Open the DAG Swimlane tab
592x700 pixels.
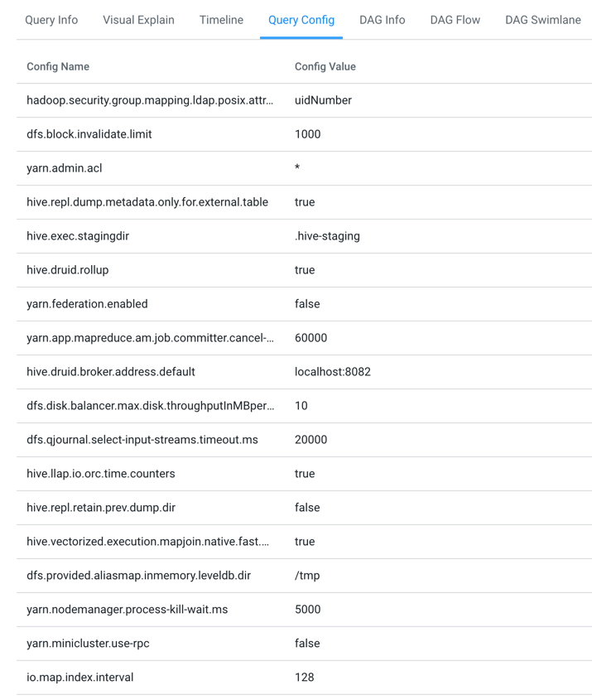click(542, 20)
